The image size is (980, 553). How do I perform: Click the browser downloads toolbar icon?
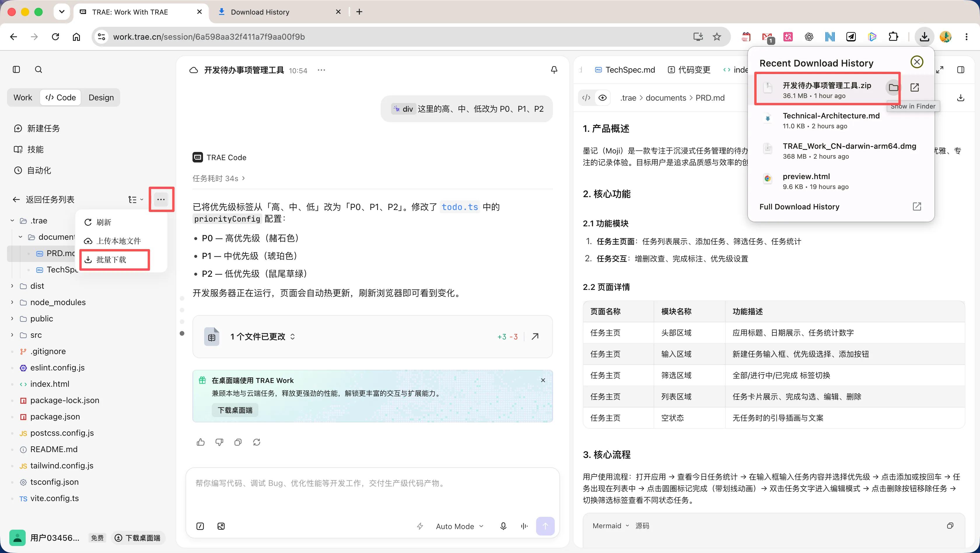click(924, 37)
